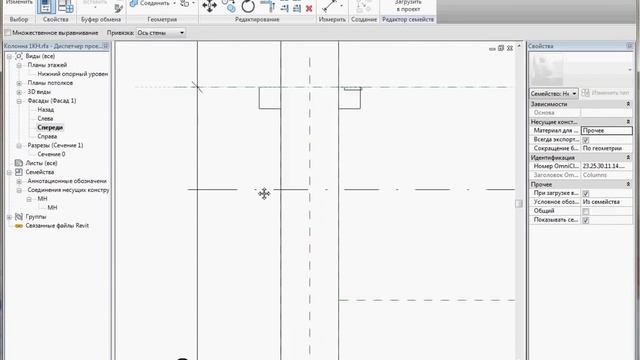Open the Properties palette icon in the ribbon

[x=46, y=6]
